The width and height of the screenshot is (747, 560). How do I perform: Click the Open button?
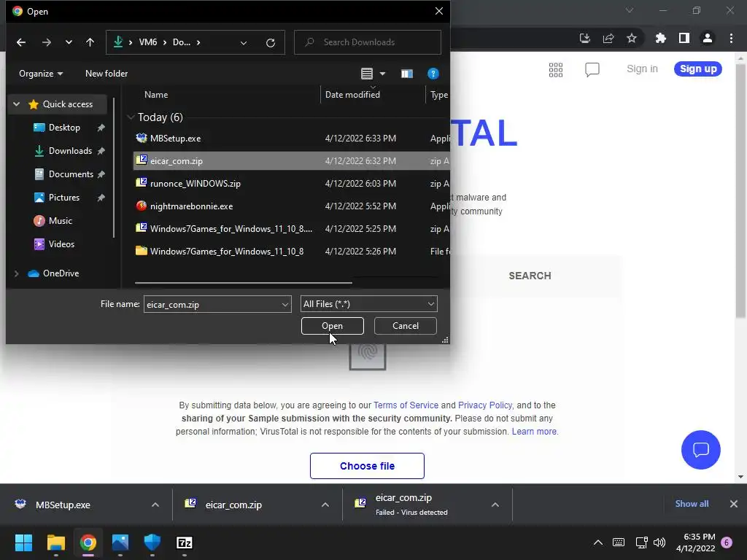tap(332, 326)
